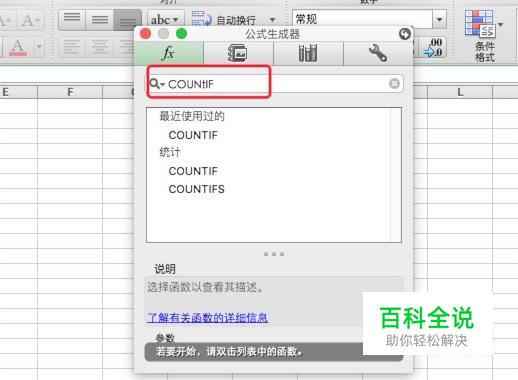Select COUNTIFS in the function list
518x380 pixels.
196,189
